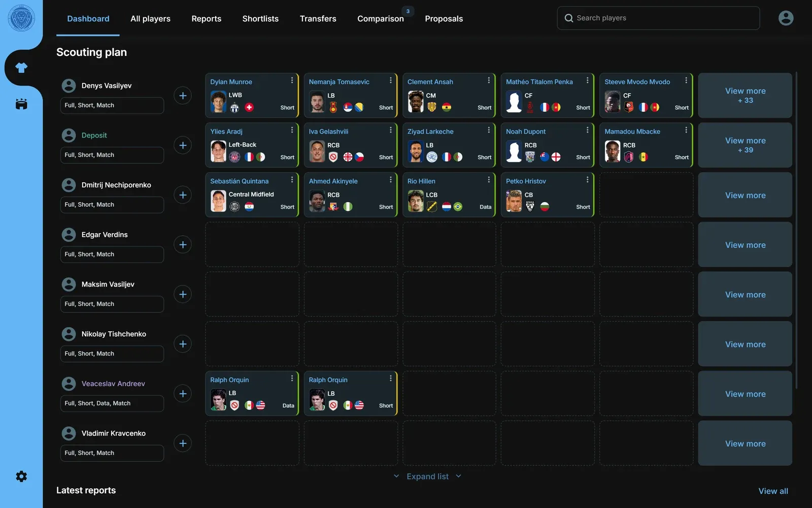Screen dimensions: 812x508
Task: Open Deposit report types field
Action: pos(112,155)
